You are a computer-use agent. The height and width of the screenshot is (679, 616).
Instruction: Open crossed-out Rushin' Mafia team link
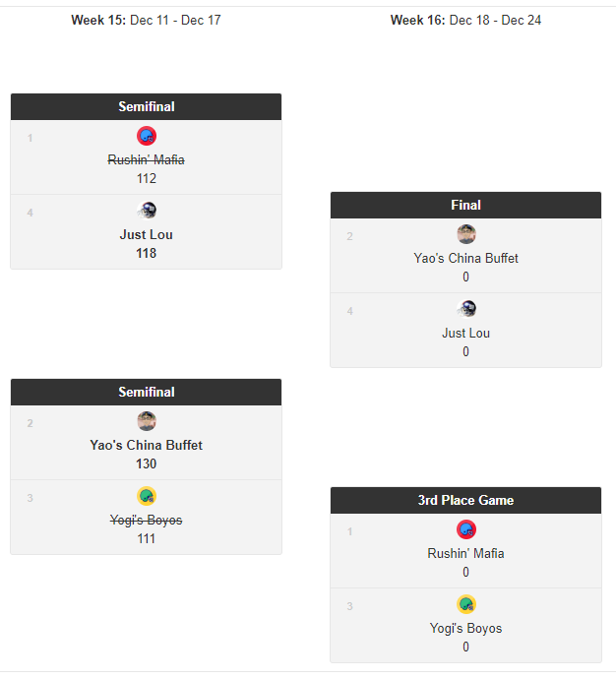(x=147, y=159)
